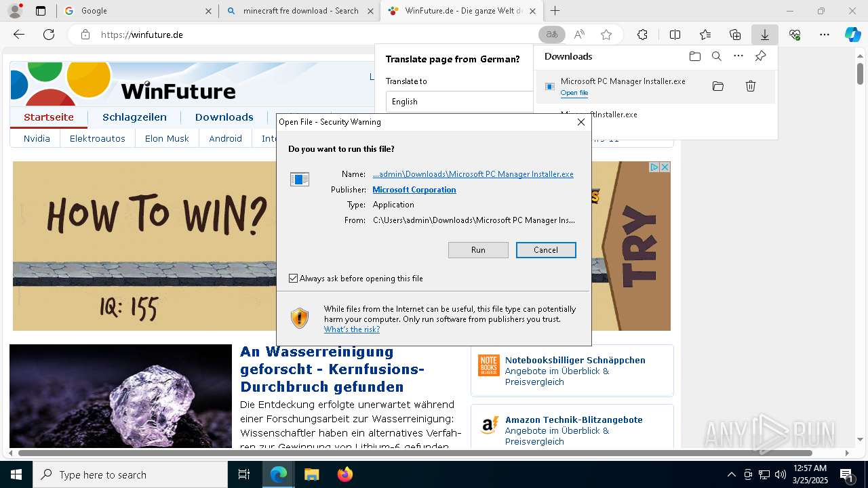Image resolution: width=868 pixels, height=488 pixels.
Task: Show PC Manager Installer in folder
Action: click(718, 86)
